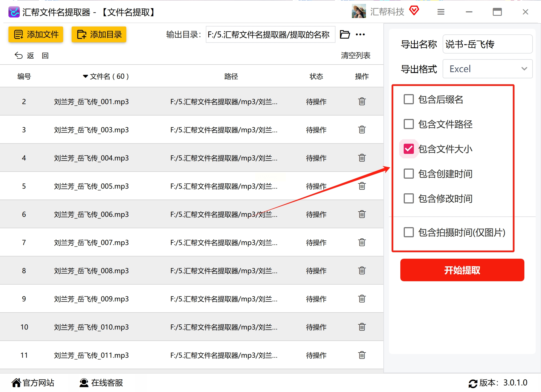Screen dimensions: 541x392
Task: Enable the 包含创建时间 checkbox
Action: coord(408,174)
